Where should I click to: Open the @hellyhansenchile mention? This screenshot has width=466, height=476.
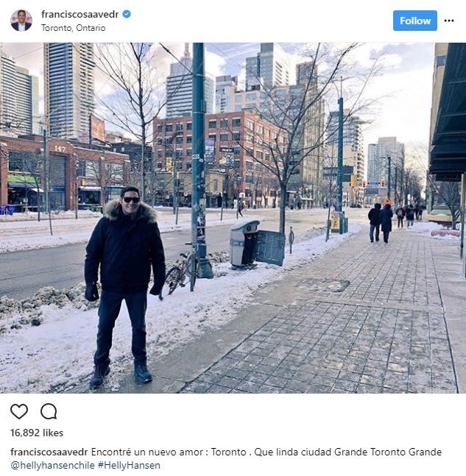coord(52,465)
